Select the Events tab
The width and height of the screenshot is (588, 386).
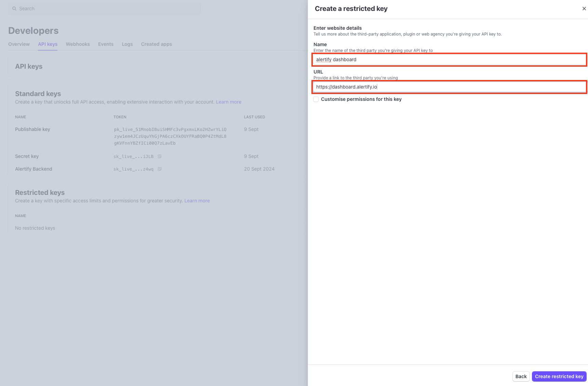pyautogui.click(x=106, y=44)
